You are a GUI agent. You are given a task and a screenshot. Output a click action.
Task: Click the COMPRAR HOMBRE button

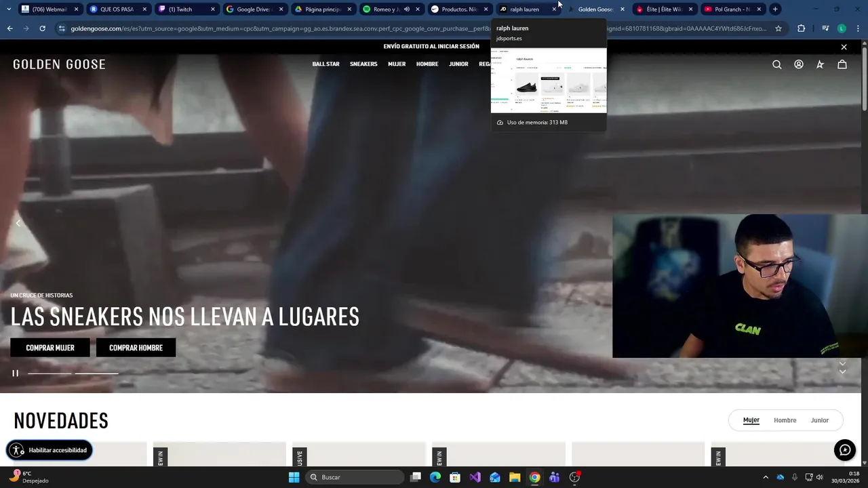tap(136, 348)
